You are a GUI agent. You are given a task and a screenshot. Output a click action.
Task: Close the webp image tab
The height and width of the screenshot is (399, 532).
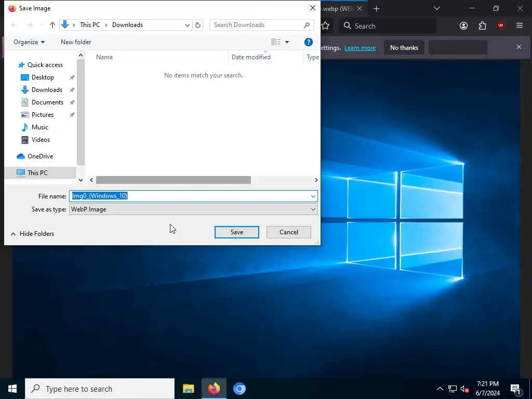pos(360,9)
